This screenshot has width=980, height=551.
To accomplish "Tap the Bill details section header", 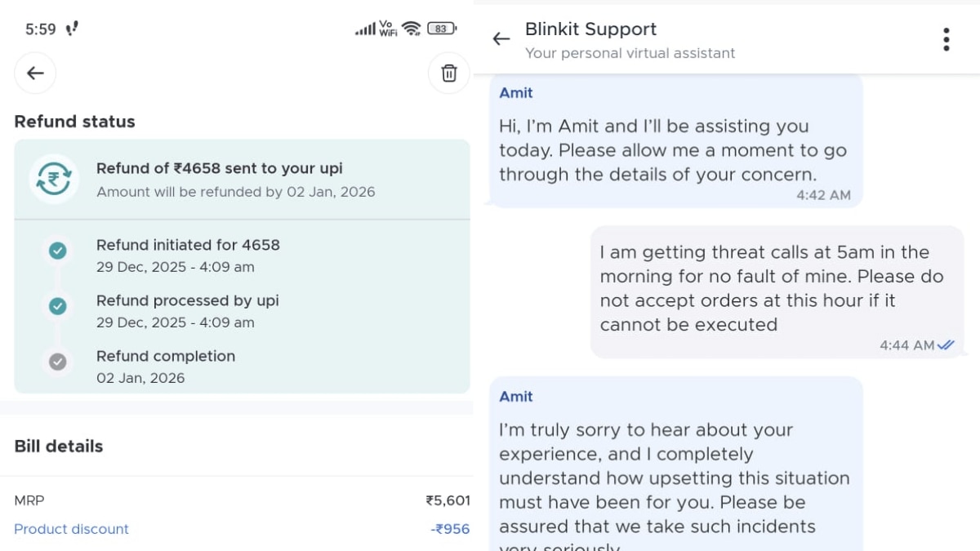I will 59,447.
